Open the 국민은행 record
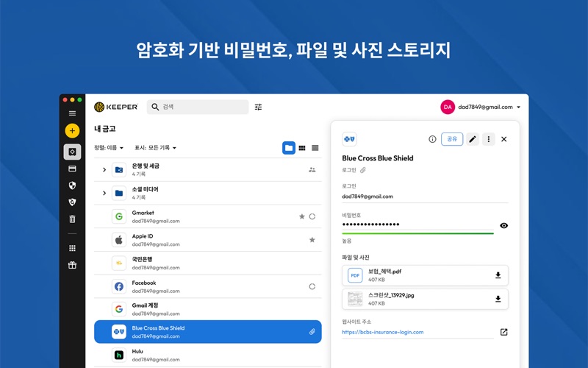 click(x=208, y=263)
